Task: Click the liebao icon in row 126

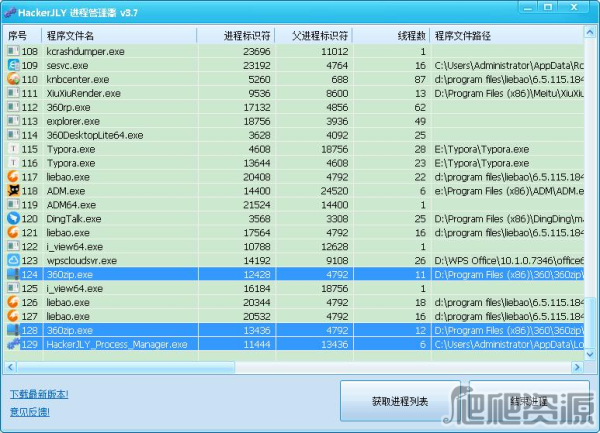Action: pyautogui.click(x=13, y=302)
